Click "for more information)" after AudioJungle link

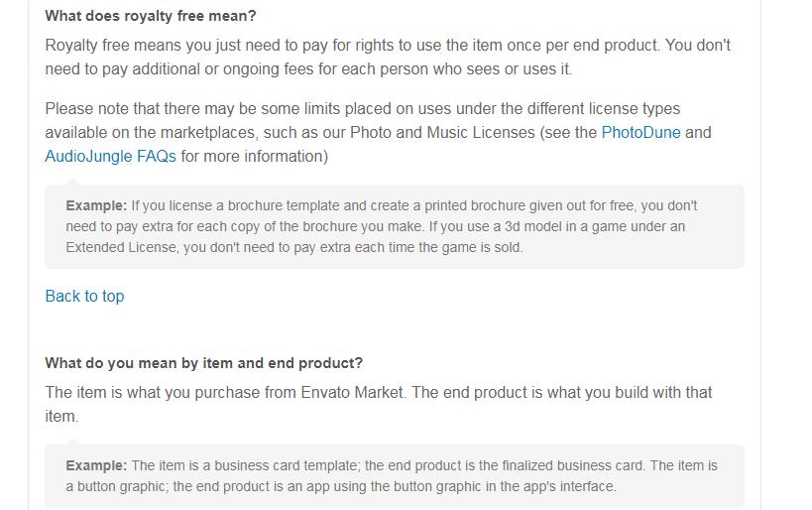(x=254, y=157)
